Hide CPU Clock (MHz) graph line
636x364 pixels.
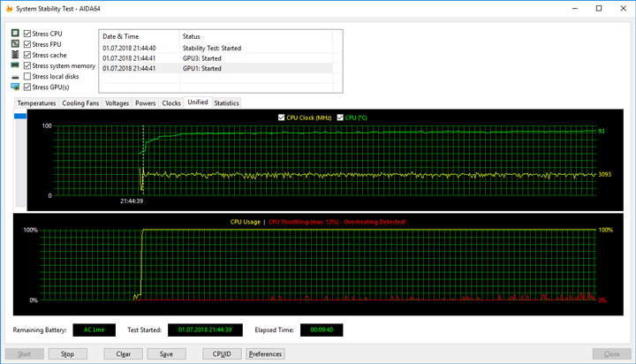point(281,118)
